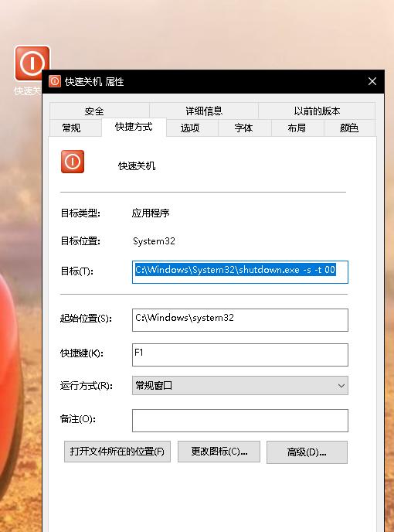This screenshot has height=532, width=394.
Task: Click the 目标位置 label
Action: (x=80, y=241)
